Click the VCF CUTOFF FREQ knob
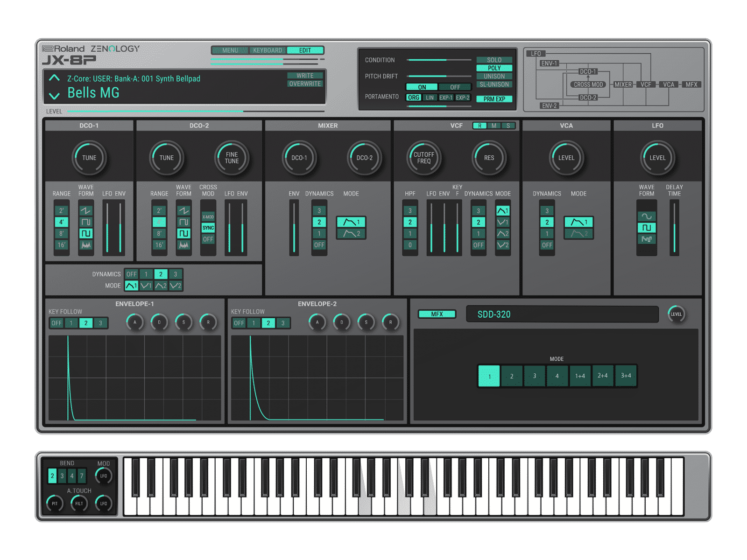This screenshot has width=747, height=560. click(424, 158)
